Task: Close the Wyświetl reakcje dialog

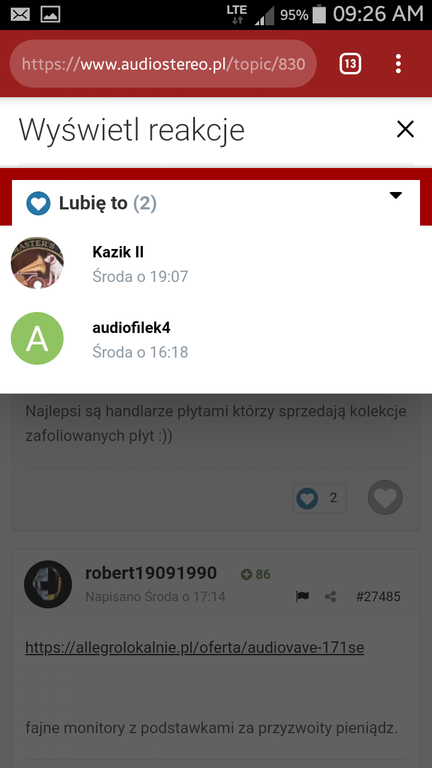Action: [405, 129]
